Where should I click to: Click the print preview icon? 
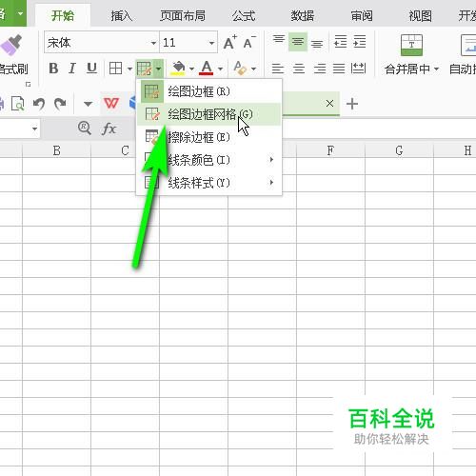pyautogui.click(x=18, y=103)
